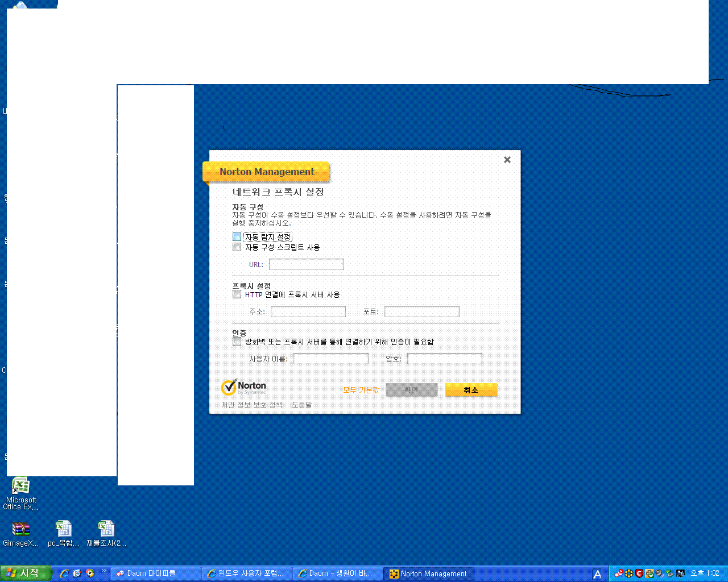Click the 주소 address input field
The height and width of the screenshot is (582, 728).
tap(308, 311)
